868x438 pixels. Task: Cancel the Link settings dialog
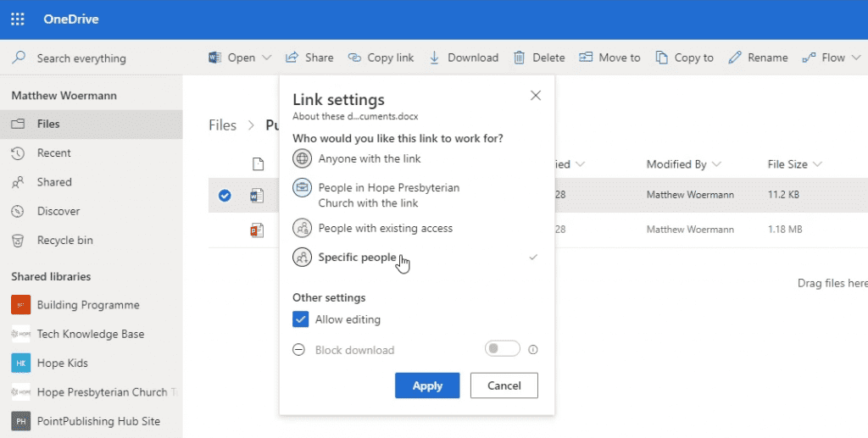504,385
